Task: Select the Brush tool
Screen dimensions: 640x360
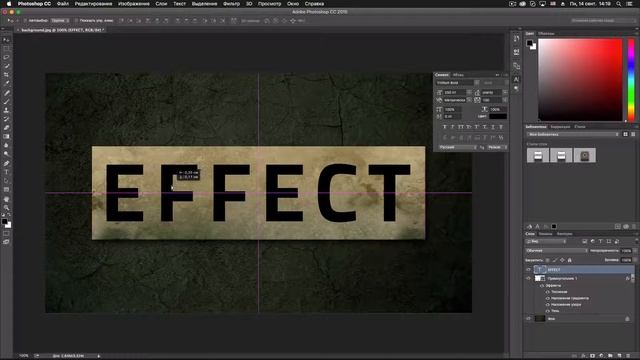Action: 6,101
